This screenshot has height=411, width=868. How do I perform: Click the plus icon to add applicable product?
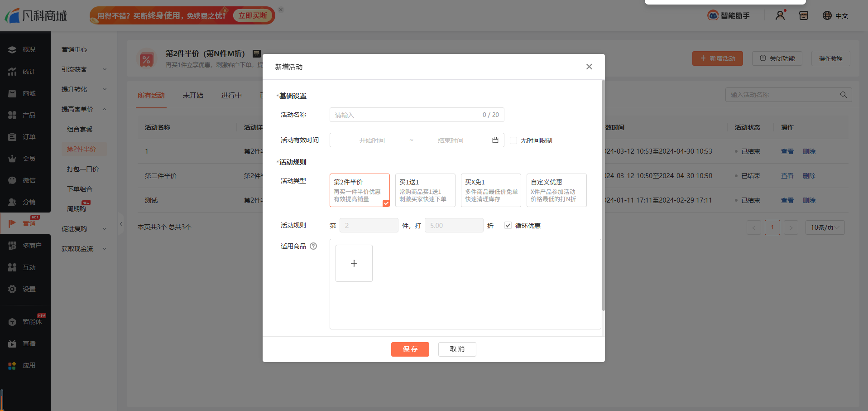[354, 263]
